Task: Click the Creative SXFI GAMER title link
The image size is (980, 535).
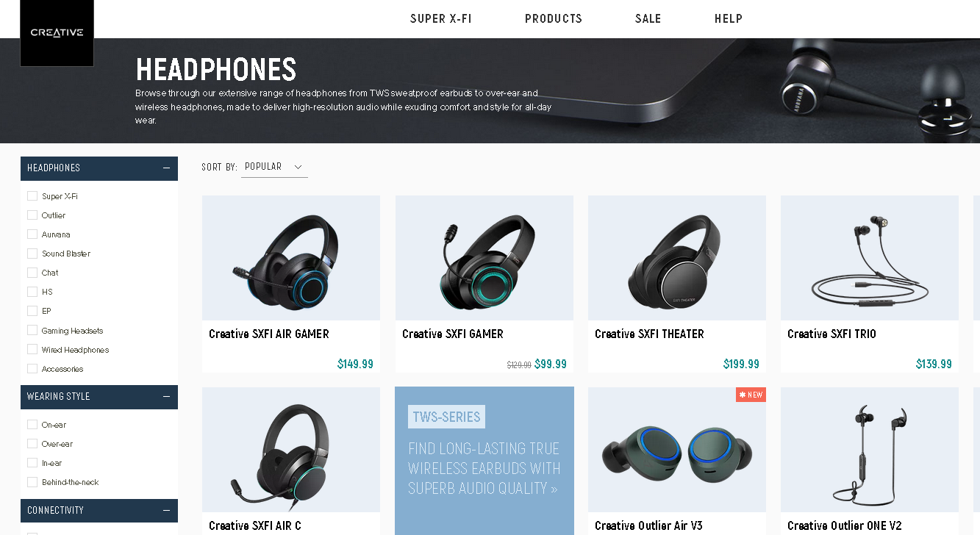Action: click(x=453, y=334)
